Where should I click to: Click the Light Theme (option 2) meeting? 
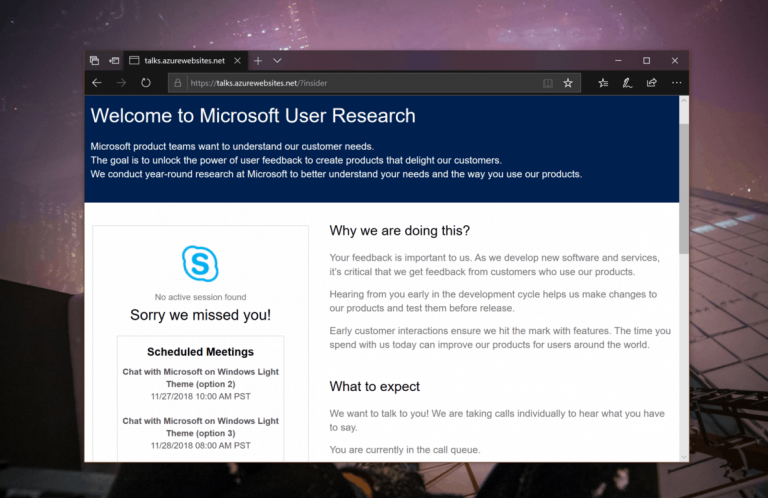click(x=200, y=378)
